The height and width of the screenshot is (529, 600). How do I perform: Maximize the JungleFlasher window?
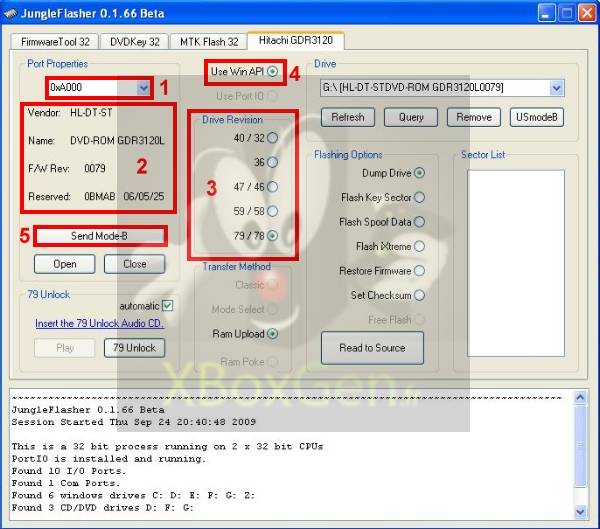[x=567, y=13]
